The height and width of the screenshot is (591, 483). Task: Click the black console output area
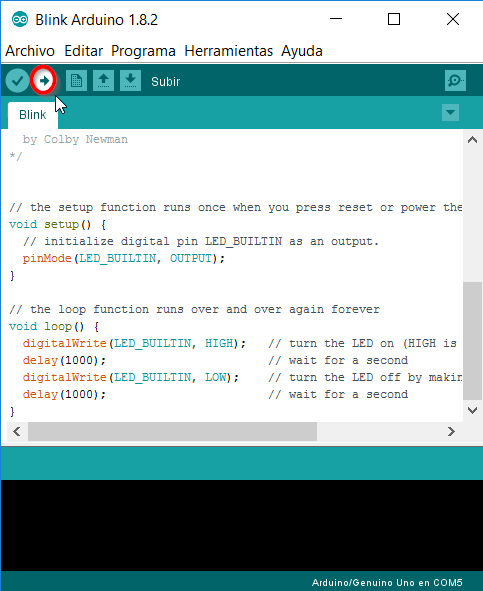(x=241, y=525)
